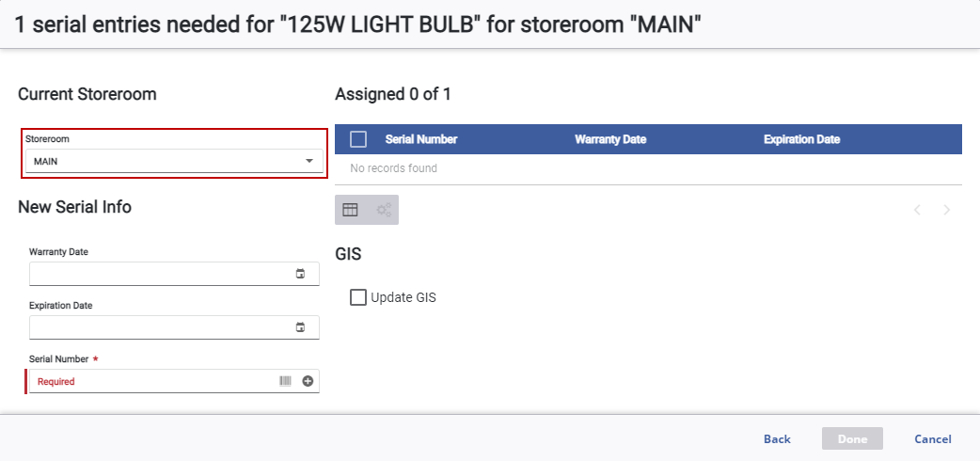Image resolution: width=980 pixels, height=461 pixels.
Task: Sort by Serial Number column header
Action: tap(420, 139)
